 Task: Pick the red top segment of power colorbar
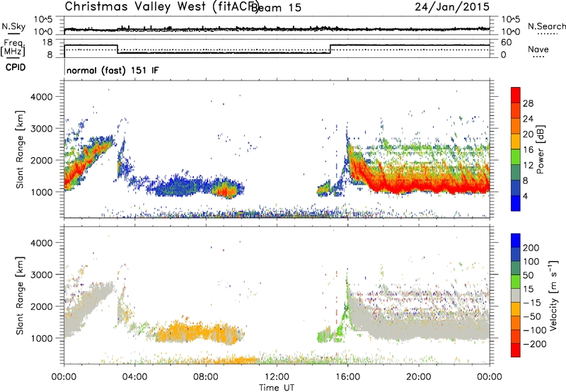516,96
